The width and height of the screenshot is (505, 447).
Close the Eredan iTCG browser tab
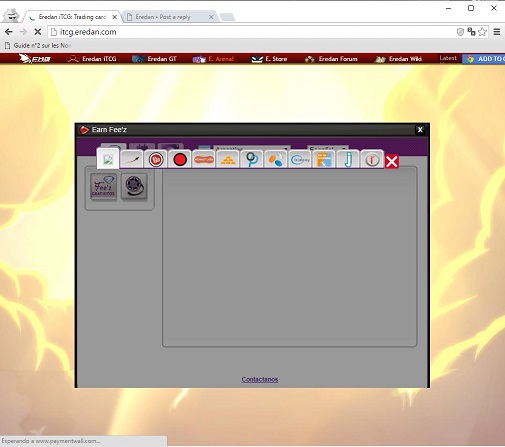(x=114, y=17)
